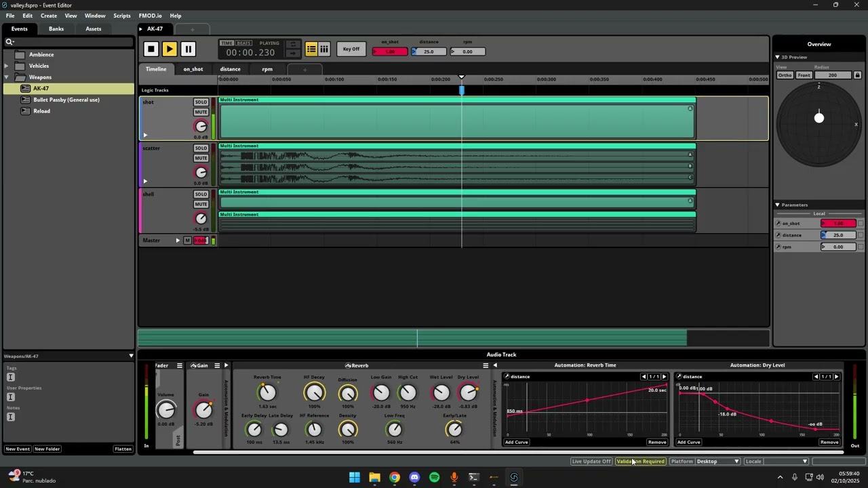This screenshot has width=868, height=488.
Task: Go to next curve in Dry Level automation
Action: pyautogui.click(x=836, y=377)
